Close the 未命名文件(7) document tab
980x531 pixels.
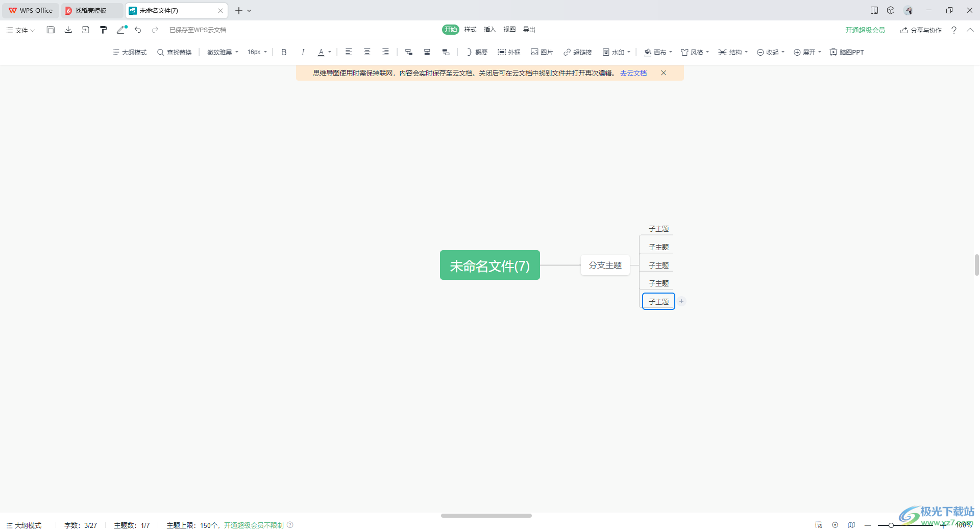pyautogui.click(x=220, y=10)
